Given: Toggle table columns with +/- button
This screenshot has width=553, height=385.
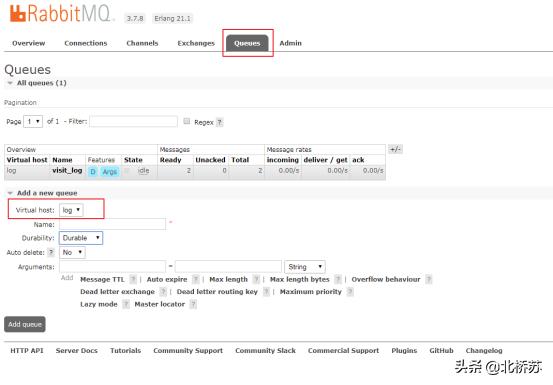Looking at the screenshot, I should click(x=395, y=149).
